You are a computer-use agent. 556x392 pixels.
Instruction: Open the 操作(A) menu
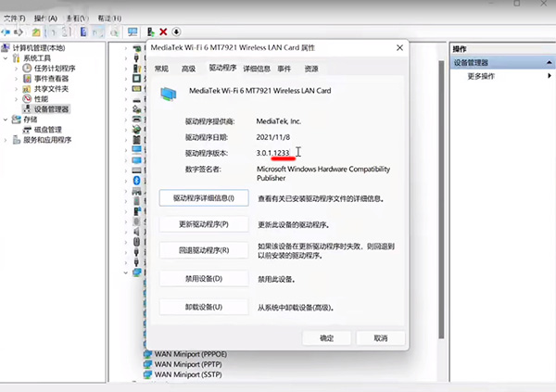(45, 17)
